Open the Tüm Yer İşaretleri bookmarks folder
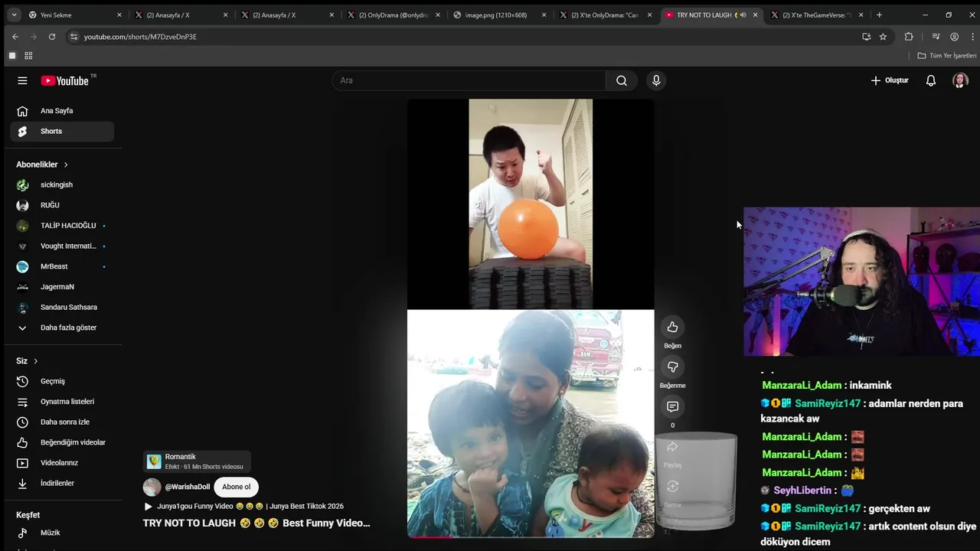The image size is (980, 551). (947, 56)
